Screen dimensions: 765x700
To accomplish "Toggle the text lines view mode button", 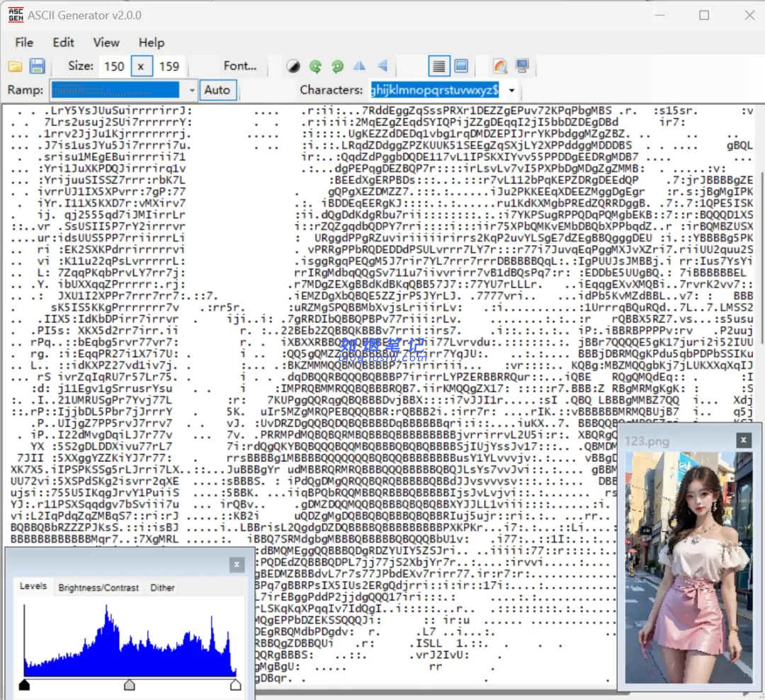I will [x=439, y=67].
